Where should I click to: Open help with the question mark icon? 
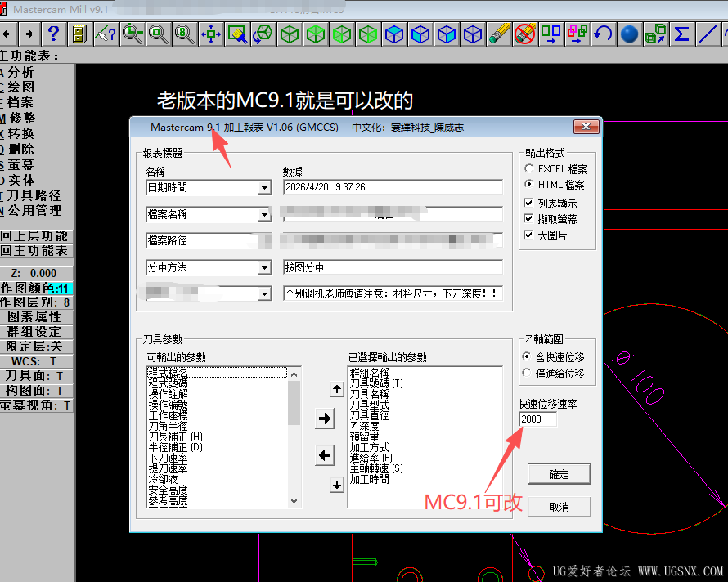coord(53,34)
